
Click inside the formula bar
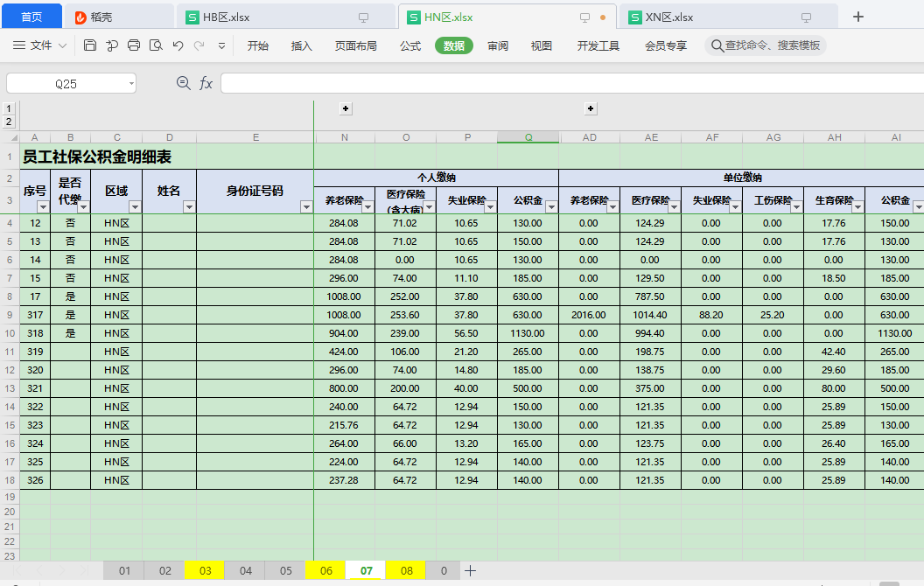click(571, 84)
